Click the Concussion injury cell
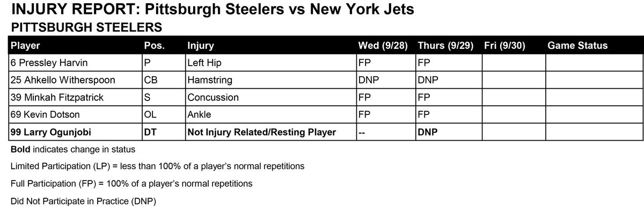644x209 pixels. pyautogui.click(x=270, y=98)
